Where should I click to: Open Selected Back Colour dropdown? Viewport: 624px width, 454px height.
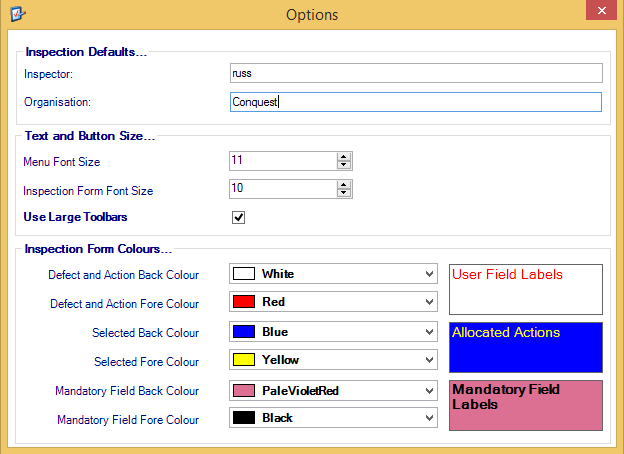[333, 332]
